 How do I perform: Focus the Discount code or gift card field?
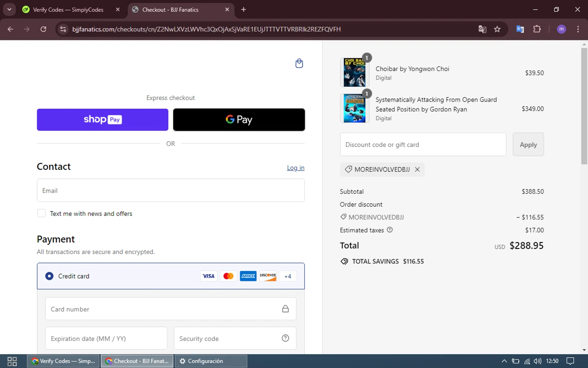423,144
